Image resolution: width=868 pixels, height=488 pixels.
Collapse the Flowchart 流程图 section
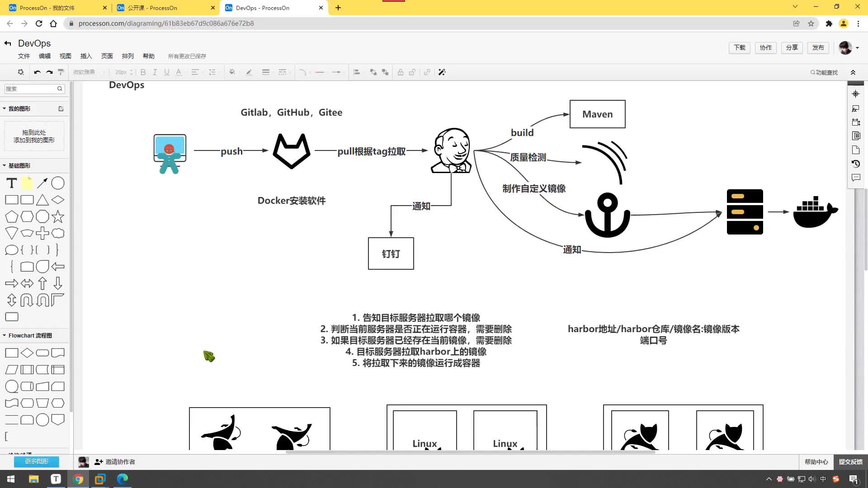(4, 335)
